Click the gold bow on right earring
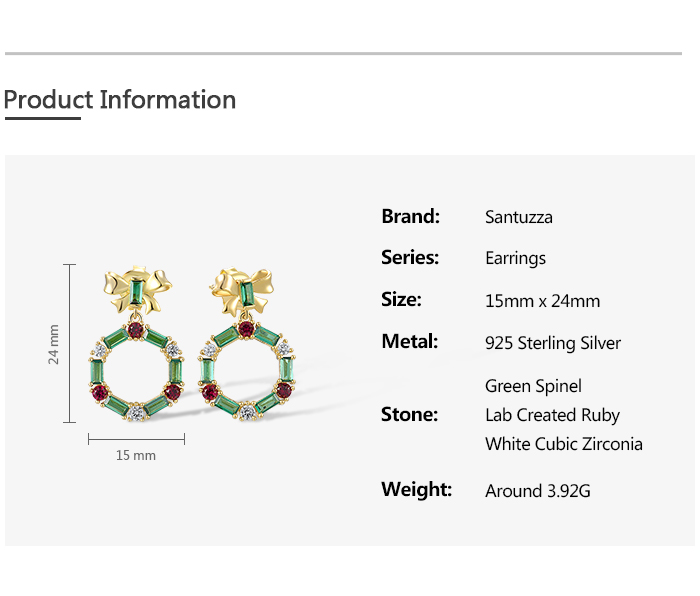 [x=242, y=292]
